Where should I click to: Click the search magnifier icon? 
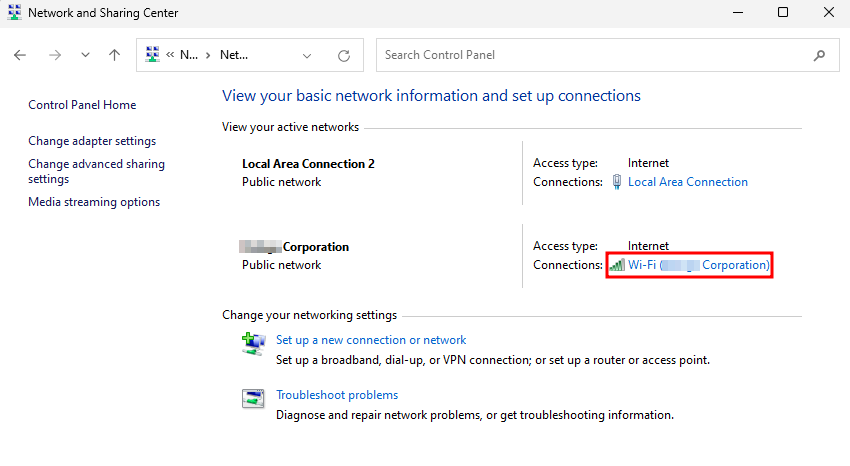820,56
